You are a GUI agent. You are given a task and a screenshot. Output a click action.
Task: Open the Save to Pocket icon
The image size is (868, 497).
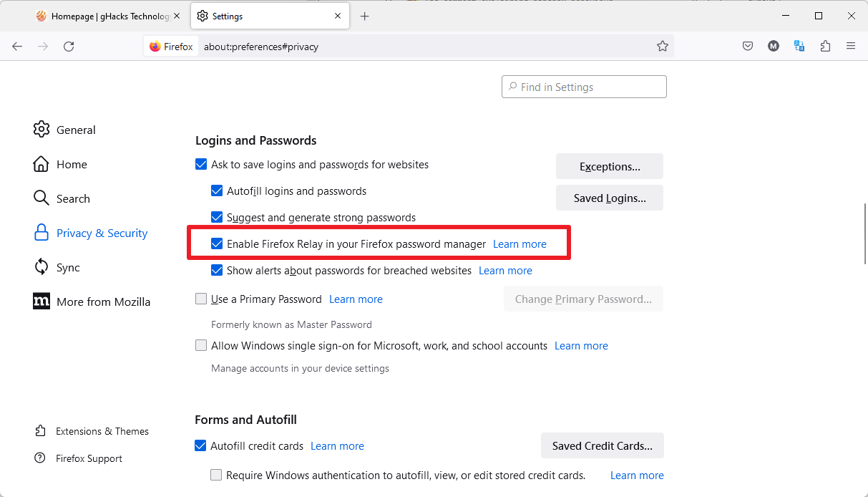pos(748,47)
